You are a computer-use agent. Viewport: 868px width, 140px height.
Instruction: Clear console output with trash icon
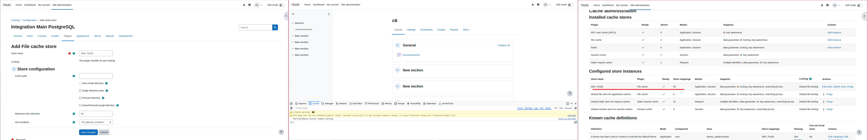coord(291,108)
